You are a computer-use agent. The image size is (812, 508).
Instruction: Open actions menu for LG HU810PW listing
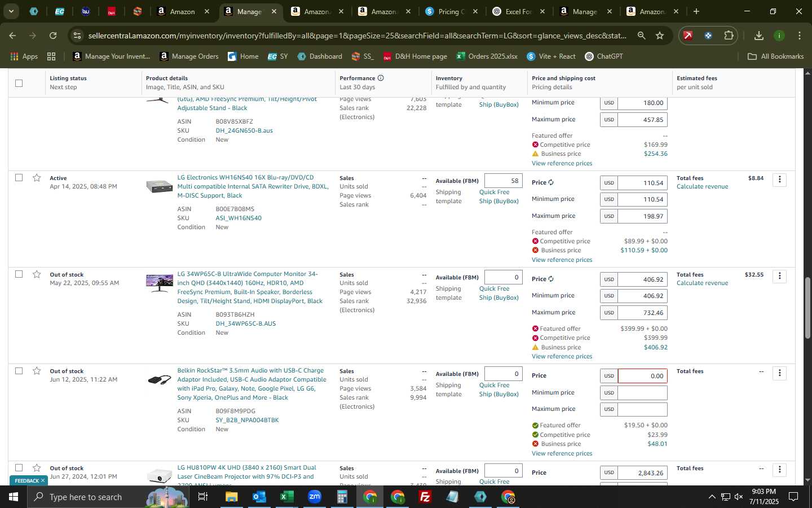pos(780,470)
